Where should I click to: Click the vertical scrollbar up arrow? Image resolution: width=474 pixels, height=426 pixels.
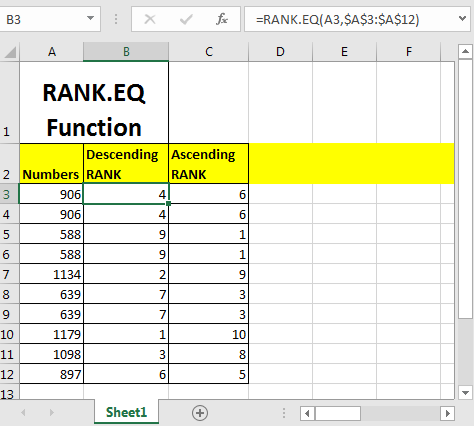pos(465,51)
